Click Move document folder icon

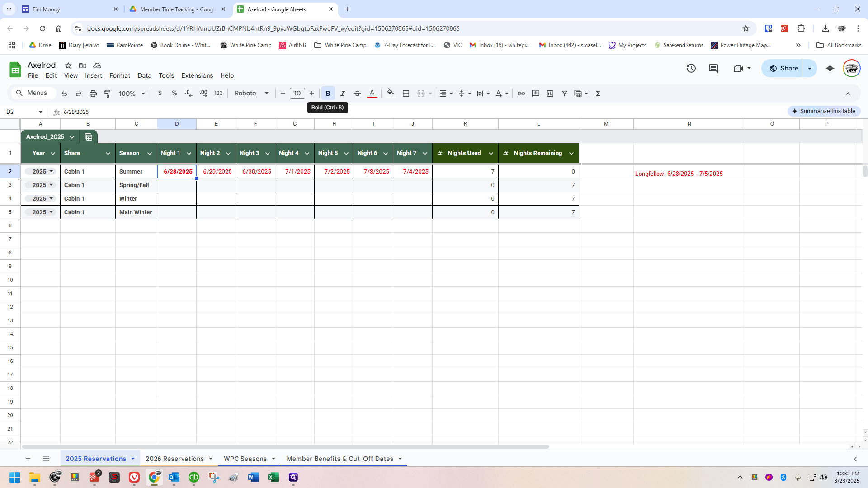click(83, 66)
